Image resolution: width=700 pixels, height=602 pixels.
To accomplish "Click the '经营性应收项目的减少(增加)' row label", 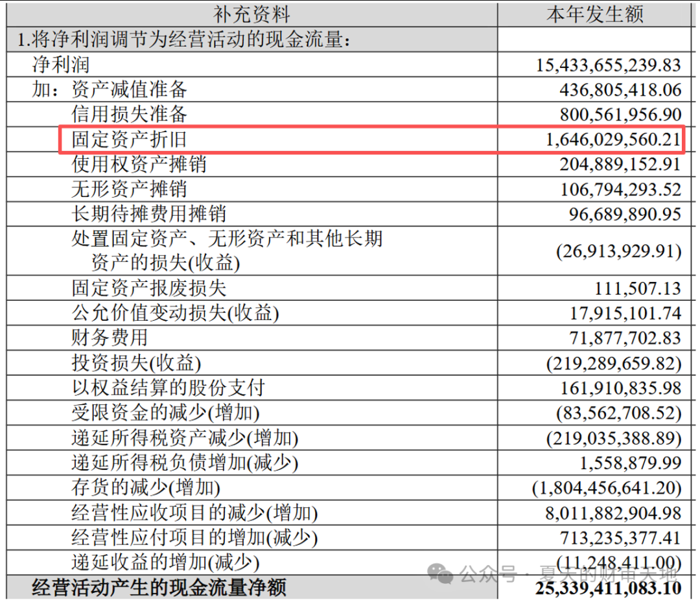I will 194,513.
